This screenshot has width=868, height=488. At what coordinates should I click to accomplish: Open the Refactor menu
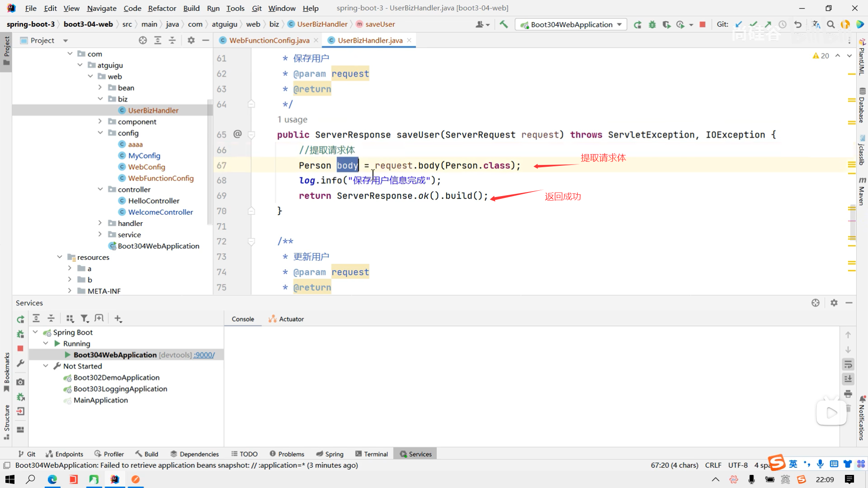pos(162,8)
